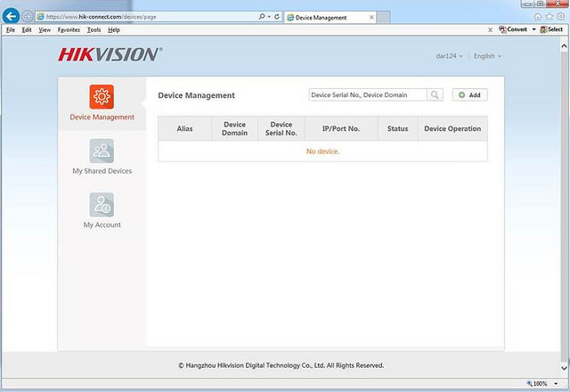Click the Add device button
Viewport: 570px width, 392px height.
pos(470,95)
